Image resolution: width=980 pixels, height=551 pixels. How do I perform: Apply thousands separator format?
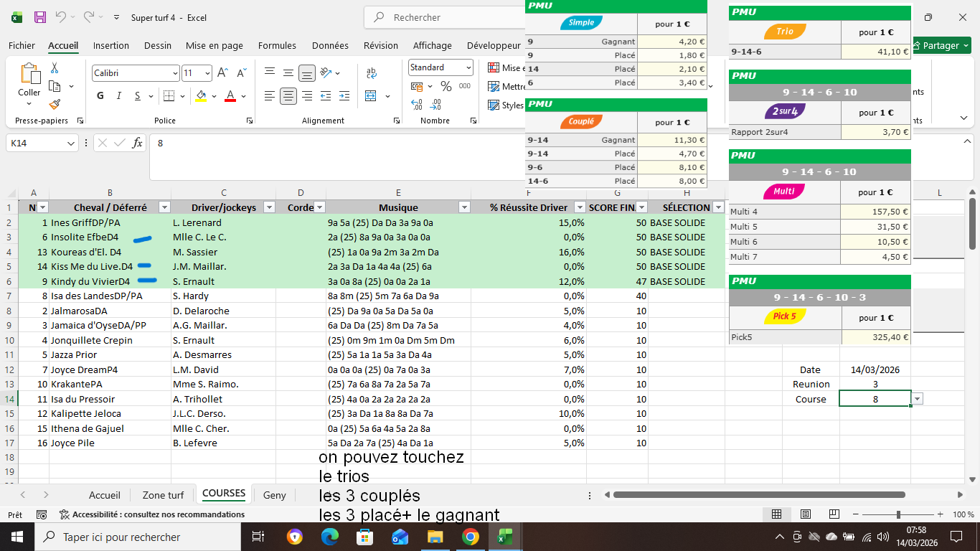(465, 86)
